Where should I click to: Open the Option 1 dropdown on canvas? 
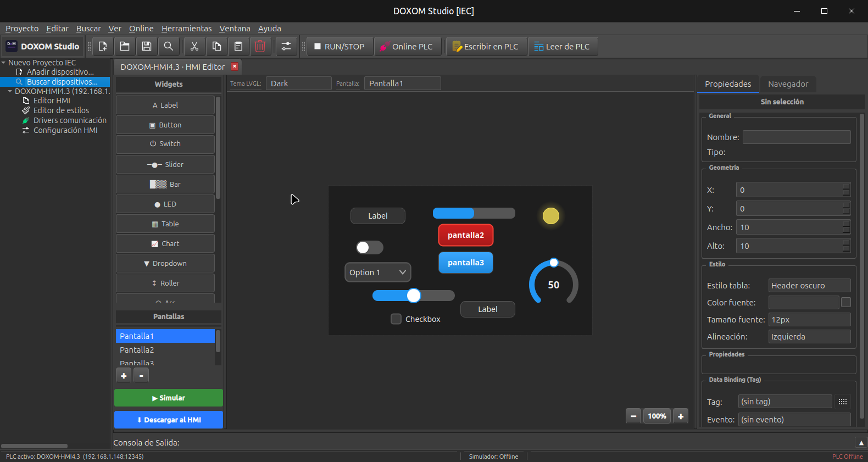tap(378, 272)
